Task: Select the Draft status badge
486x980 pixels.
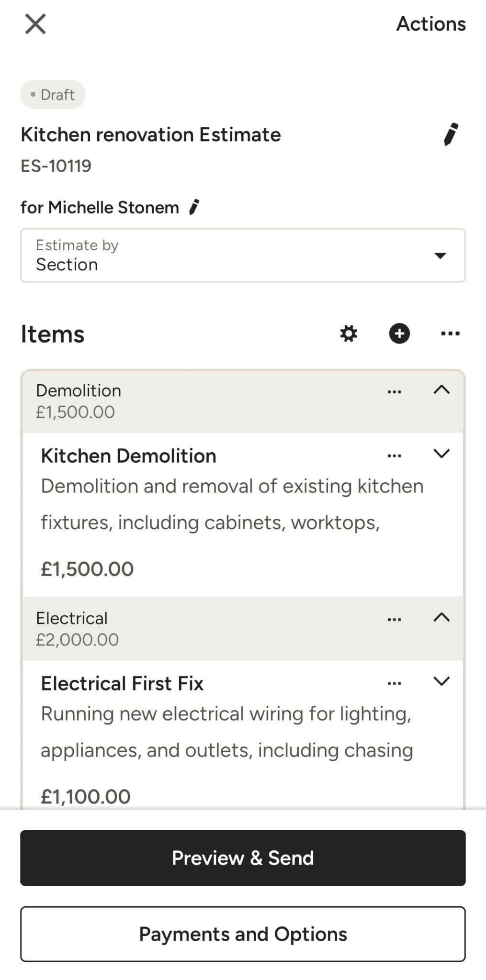Action: [x=53, y=94]
